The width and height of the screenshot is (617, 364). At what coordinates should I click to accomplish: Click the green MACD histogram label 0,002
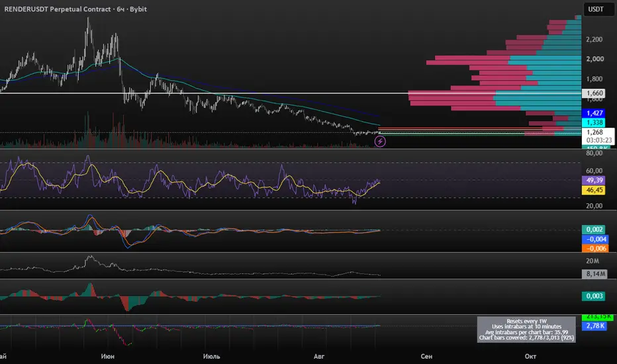(594, 230)
